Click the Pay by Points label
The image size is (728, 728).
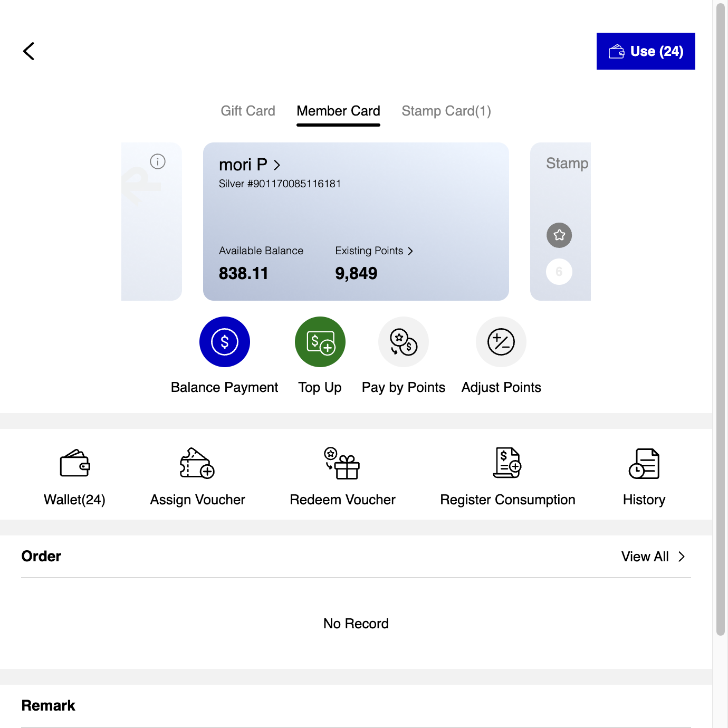[x=404, y=387]
